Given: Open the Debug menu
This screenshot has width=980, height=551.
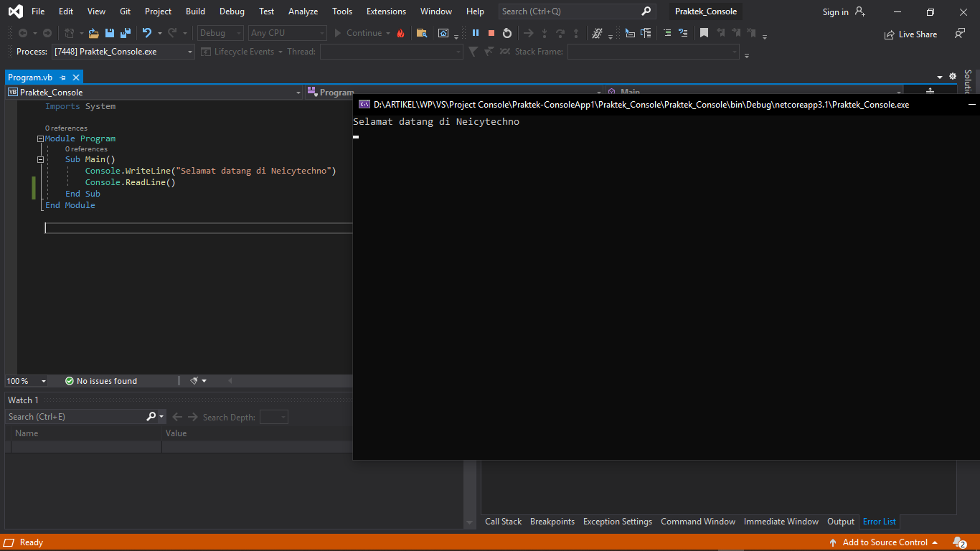Looking at the screenshot, I should pos(232,11).
